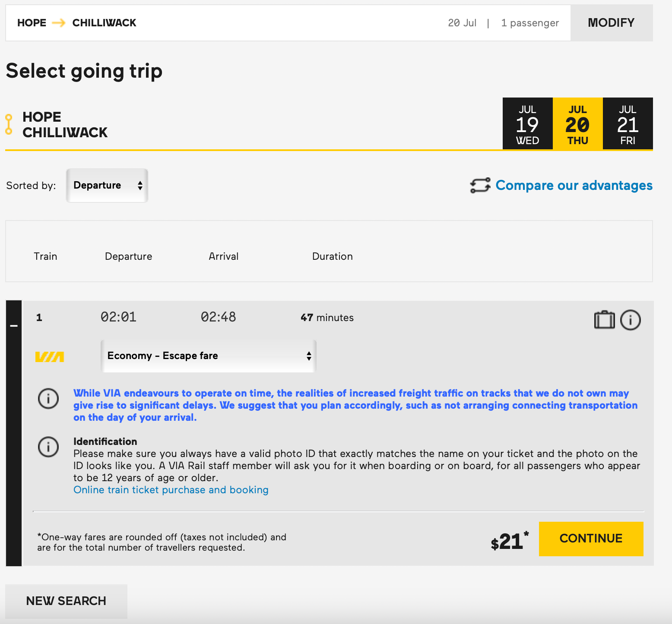The width and height of the screenshot is (672, 624).
Task: Select the Jul 20 Thu date tab
Action: pos(577,124)
